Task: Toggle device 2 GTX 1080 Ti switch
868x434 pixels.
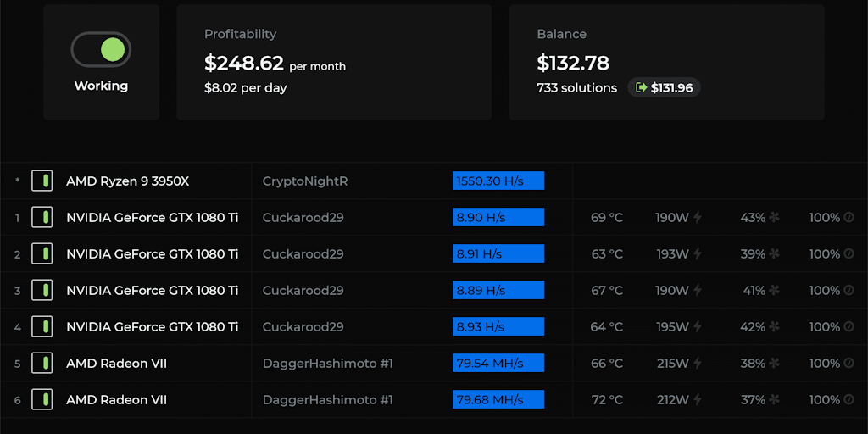Action: pos(42,254)
